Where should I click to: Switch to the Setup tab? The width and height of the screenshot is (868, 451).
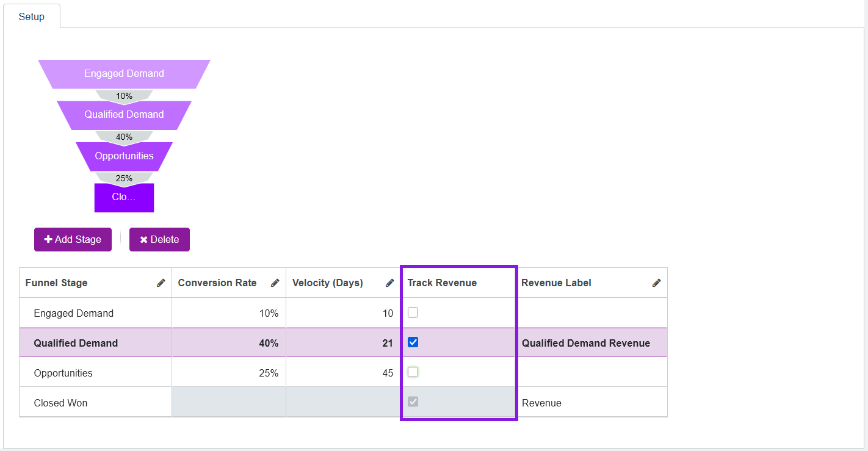click(32, 16)
